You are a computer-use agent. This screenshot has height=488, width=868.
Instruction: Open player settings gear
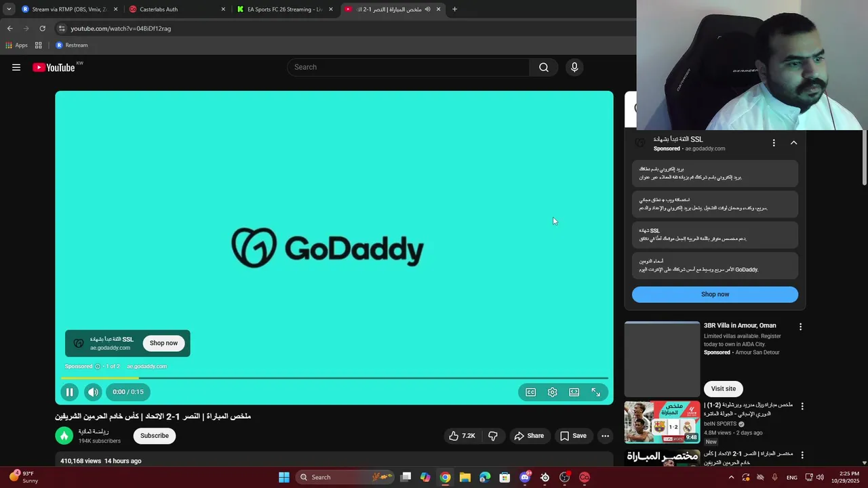[553, 392]
